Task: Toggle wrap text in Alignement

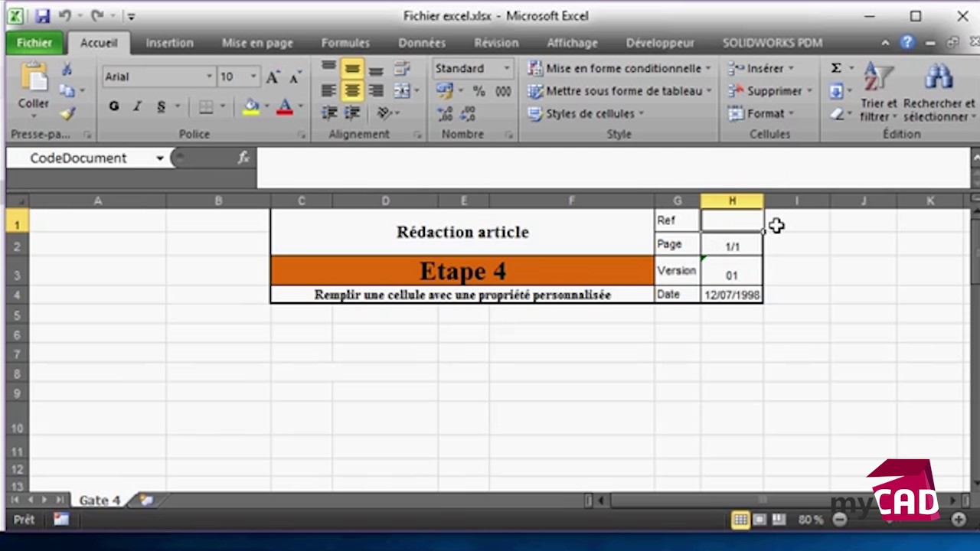Action: tap(402, 69)
